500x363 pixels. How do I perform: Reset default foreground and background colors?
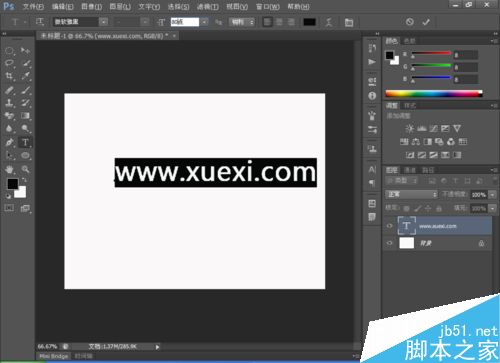pos(8,196)
